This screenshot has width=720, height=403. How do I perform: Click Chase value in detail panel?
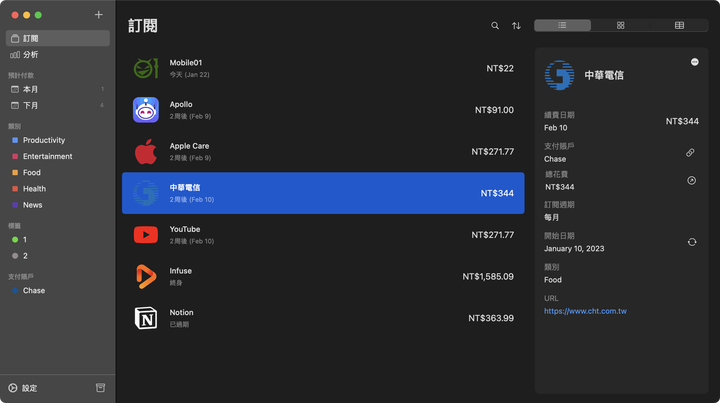(x=555, y=159)
